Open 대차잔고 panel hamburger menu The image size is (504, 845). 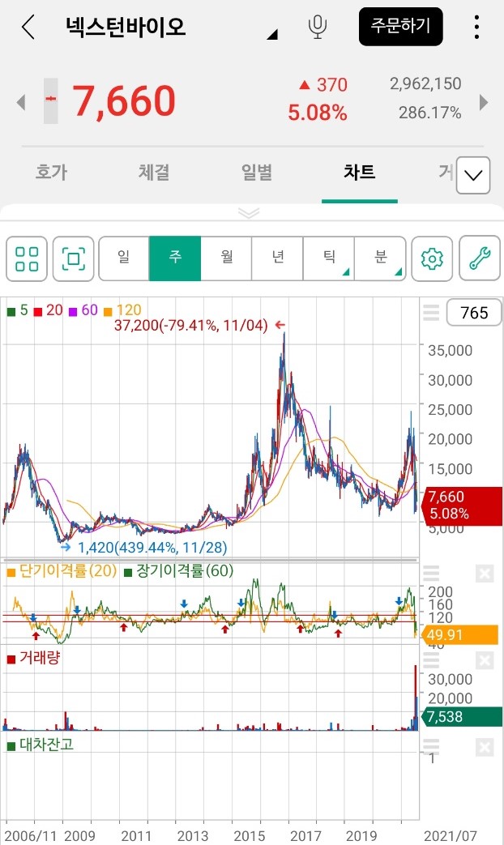click(x=431, y=746)
